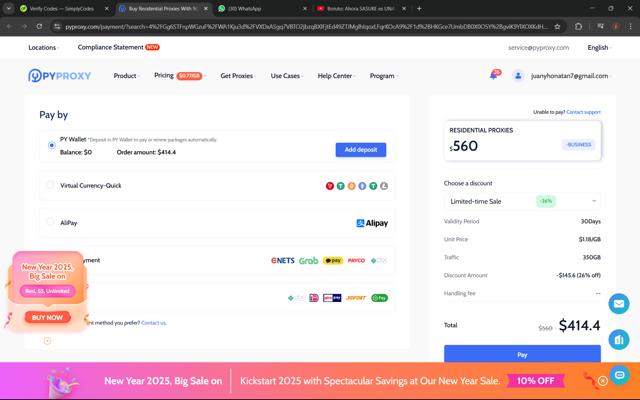This screenshot has height=400, width=640.
Task: Click the Unit Price $1.18/GB value
Action: click(x=589, y=240)
